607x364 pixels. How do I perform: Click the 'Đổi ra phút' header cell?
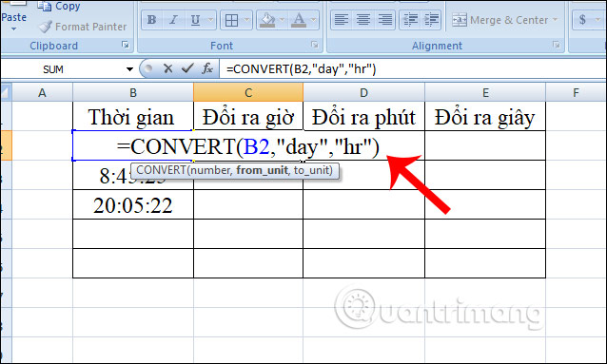[x=363, y=117]
